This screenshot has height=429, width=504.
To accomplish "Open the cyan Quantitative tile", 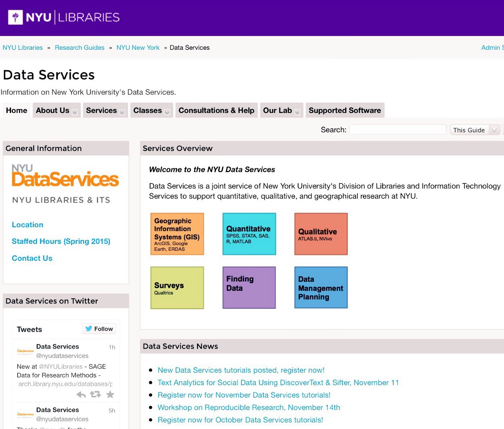I will (249, 234).
